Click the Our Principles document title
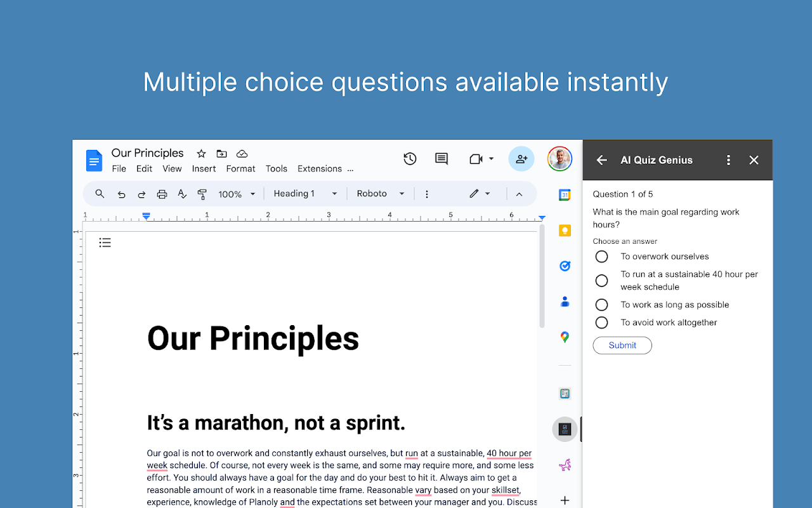This screenshot has height=508, width=812. [x=147, y=153]
